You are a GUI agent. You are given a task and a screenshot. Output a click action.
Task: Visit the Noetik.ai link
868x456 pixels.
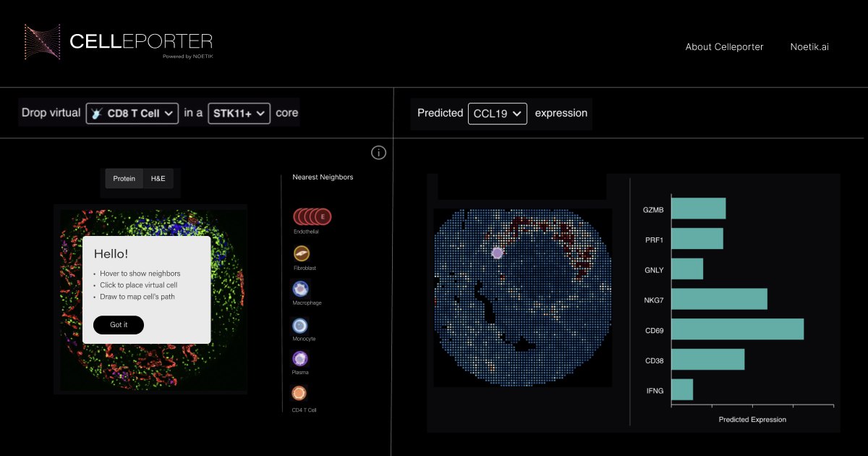coord(809,46)
